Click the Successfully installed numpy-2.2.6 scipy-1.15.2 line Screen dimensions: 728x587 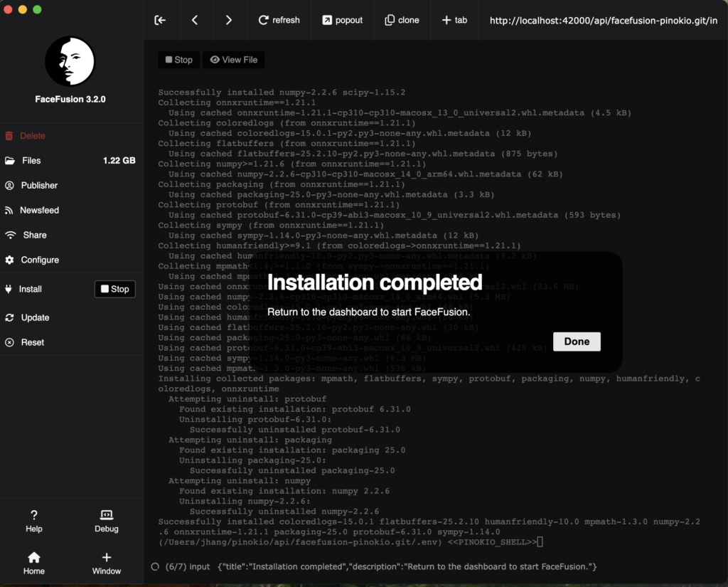(x=282, y=92)
